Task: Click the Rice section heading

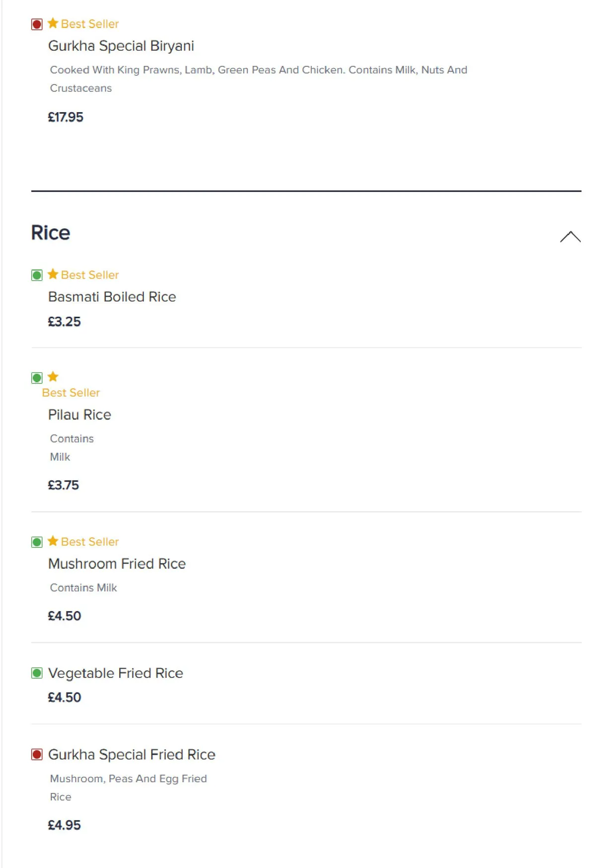Action: 51,233
